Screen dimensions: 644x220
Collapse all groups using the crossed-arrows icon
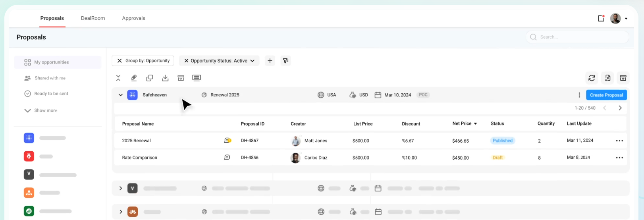tap(118, 78)
